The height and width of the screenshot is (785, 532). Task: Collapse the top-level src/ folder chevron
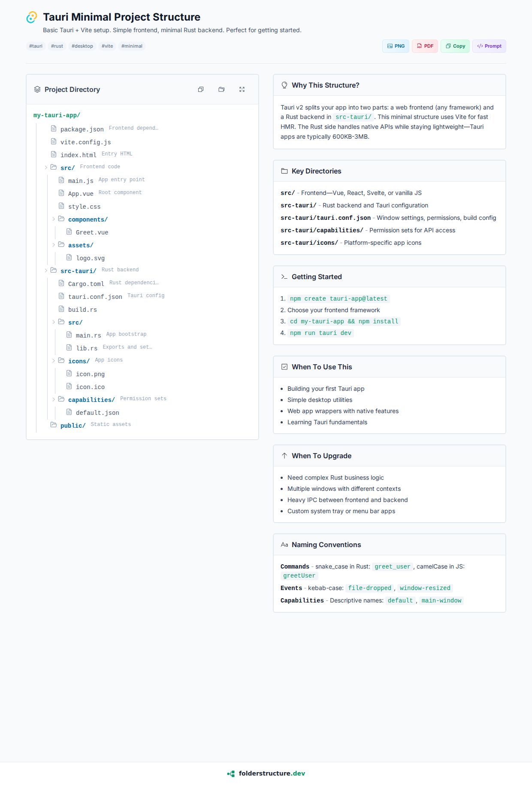tap(46, 167)
